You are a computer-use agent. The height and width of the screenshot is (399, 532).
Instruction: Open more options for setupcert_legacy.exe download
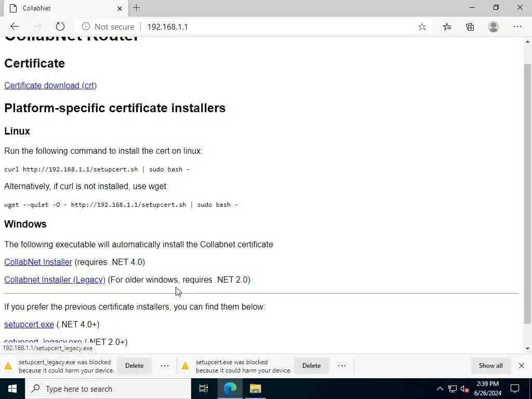click(165, 366)
